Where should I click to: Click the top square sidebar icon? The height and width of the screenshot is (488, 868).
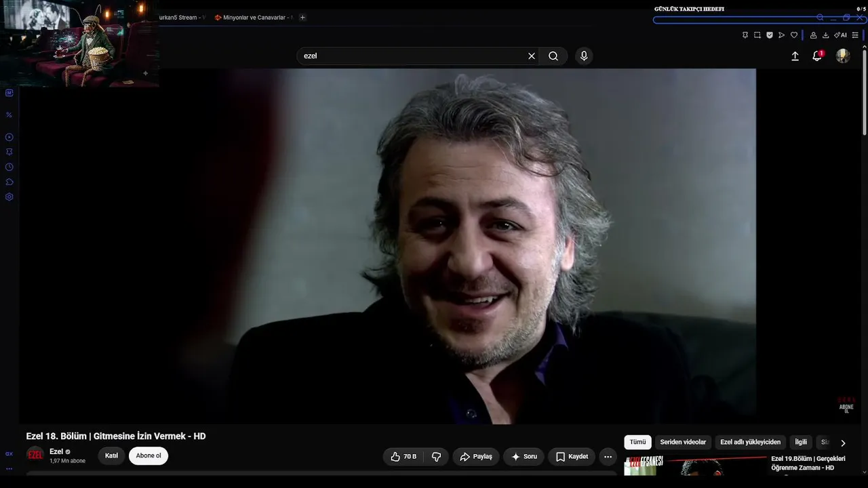(9, 93)
